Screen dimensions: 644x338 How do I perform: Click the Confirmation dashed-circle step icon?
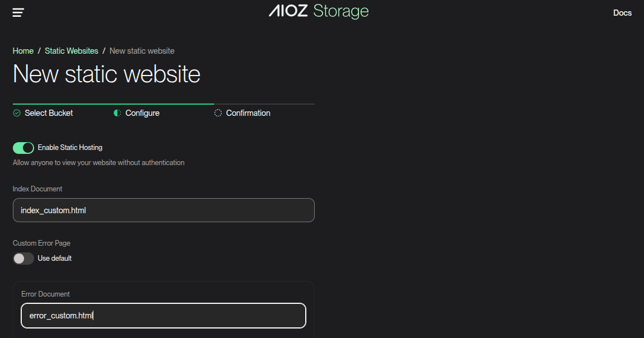point(218,113)
